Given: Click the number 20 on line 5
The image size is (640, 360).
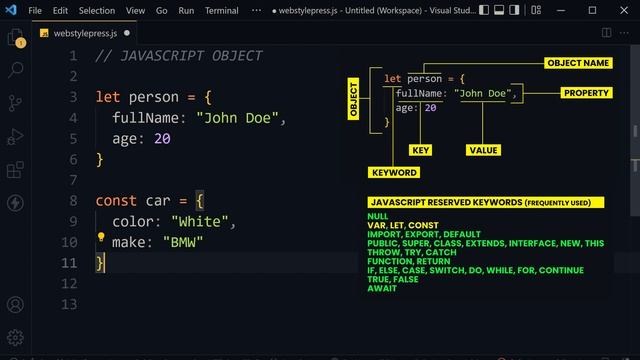Looking at the screenshot, I should coord(162,139).
